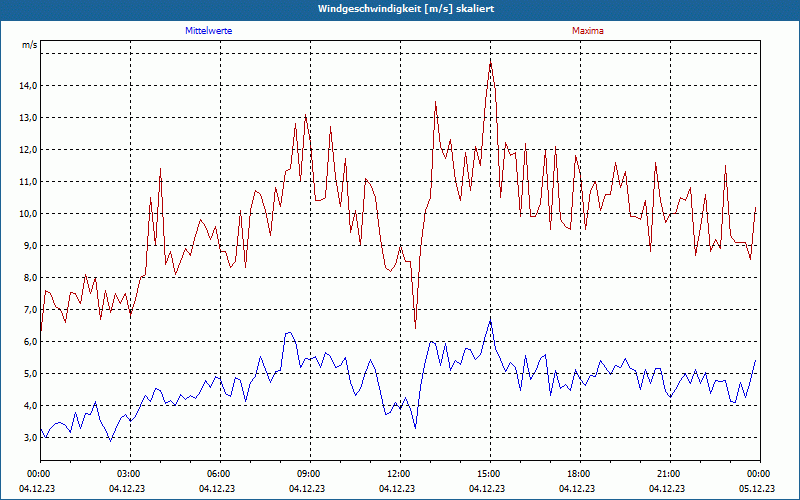
Task: Click the 09:00 time axis label
Action: [x=310, y=474]
